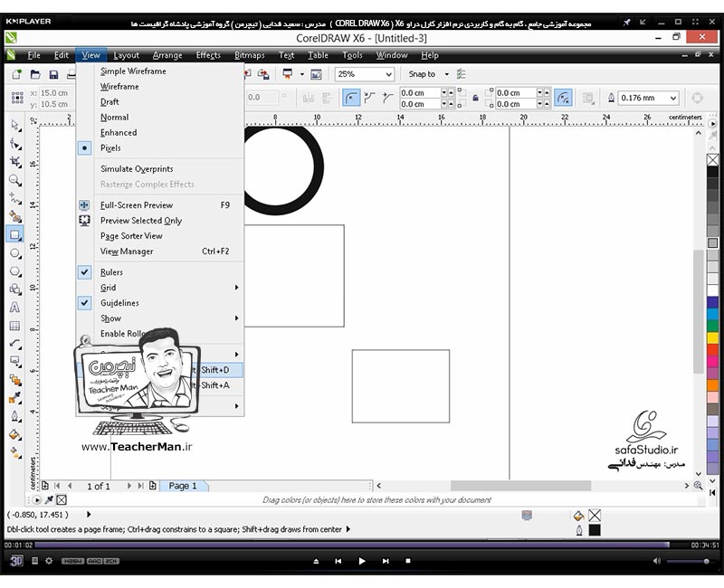Toggle the scalloped corner button
This screenshot has height=588, width=724.
pos(369,98)
